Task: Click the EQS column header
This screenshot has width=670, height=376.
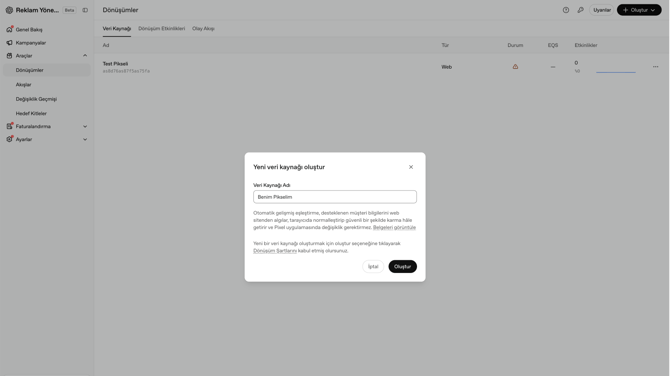Action: 552,45
